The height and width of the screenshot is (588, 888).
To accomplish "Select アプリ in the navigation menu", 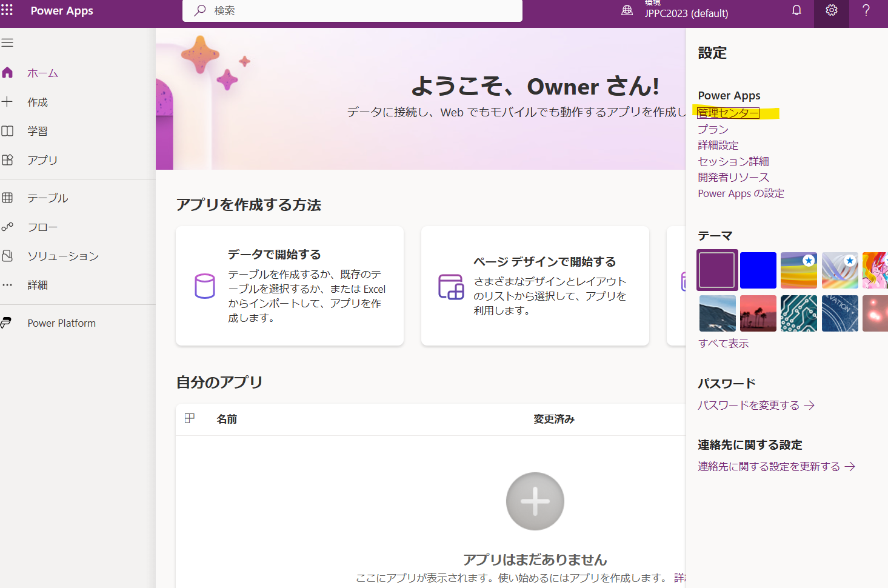I will (x=42, y=160).
